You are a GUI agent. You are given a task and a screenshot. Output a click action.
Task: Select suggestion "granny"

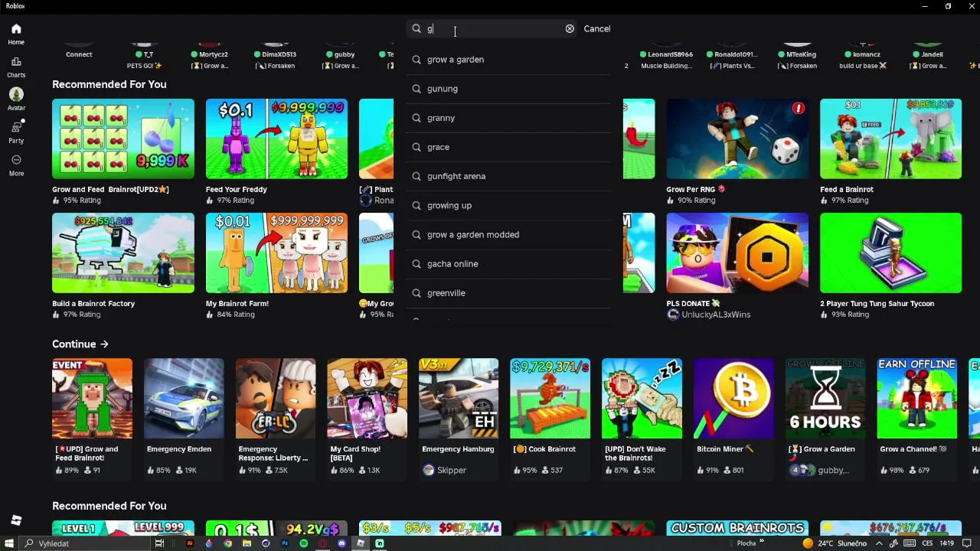coord(510,118)
